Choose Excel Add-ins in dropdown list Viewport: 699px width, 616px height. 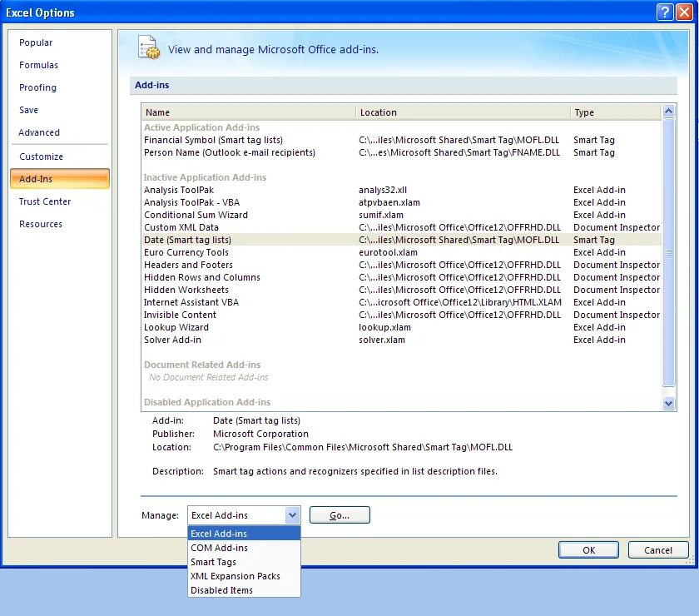pos(245,534)
